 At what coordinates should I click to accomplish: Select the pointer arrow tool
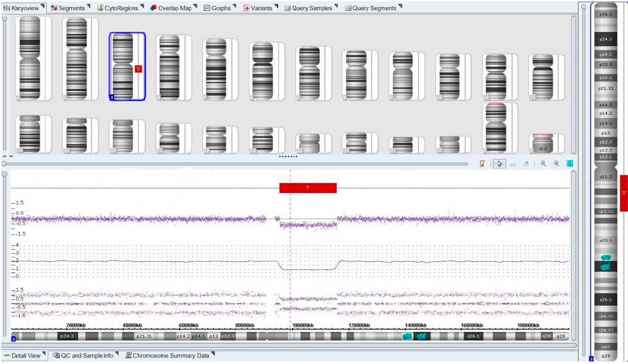click(498, 163)
